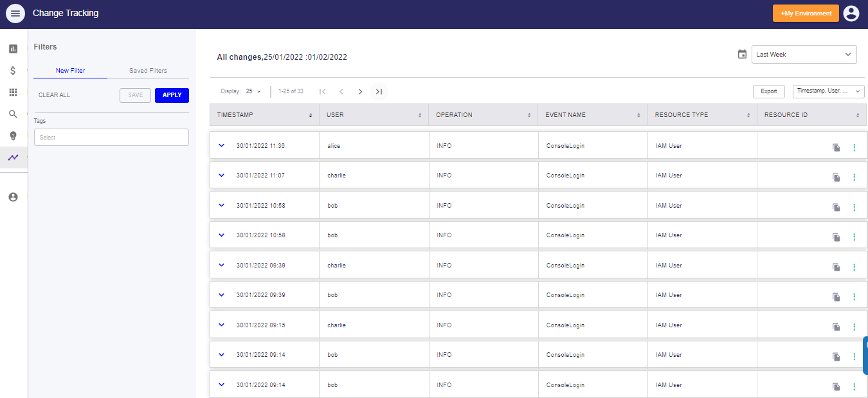Expand the charlie 30/01/2022 11:07 row

pos(222,175)
